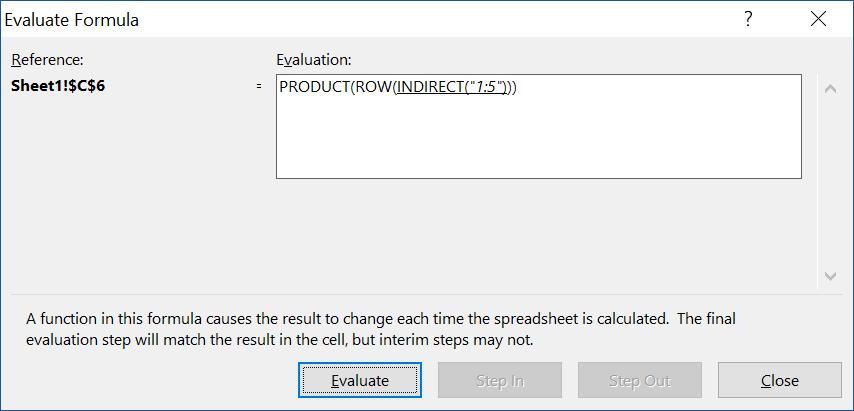The width and height of the screenshot is (854, 411).
Task: Click the Evaluation label
Action: pyautogui.click(x=314, y=59)
